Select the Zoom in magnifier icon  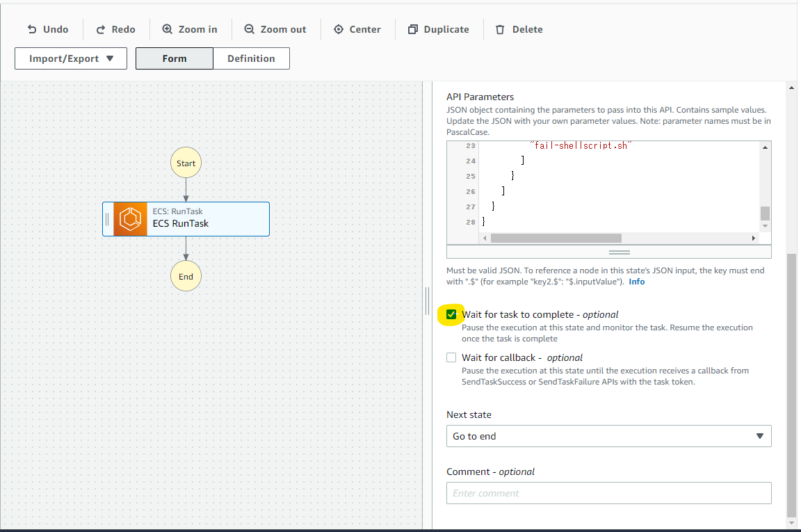166,29
